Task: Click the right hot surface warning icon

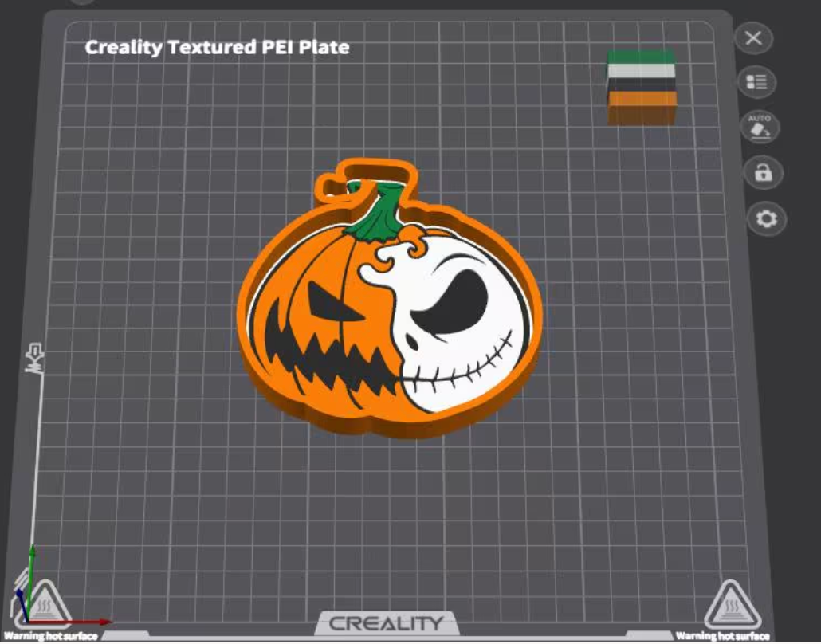Action: pyautogui.click(x=731, y=606)
